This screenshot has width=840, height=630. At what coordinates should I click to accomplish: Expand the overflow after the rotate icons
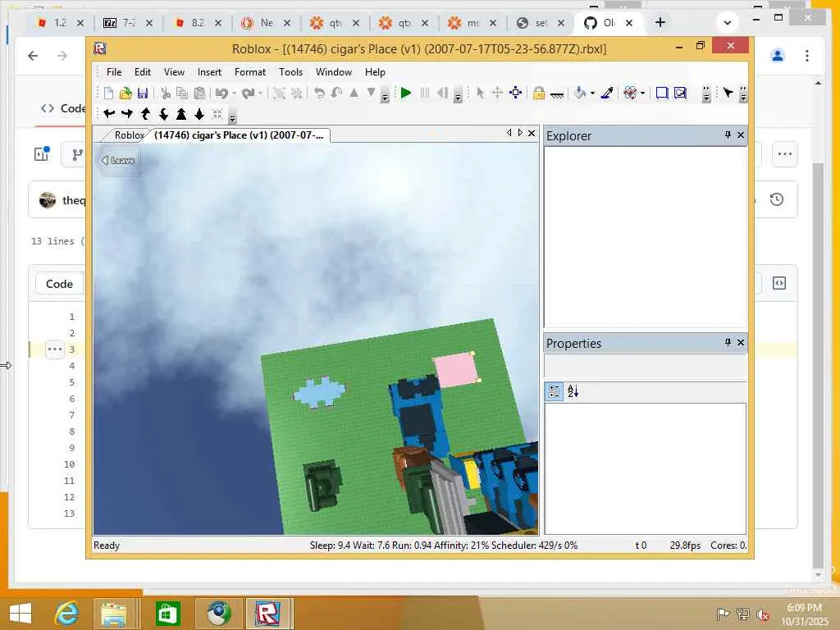(385, 96)
